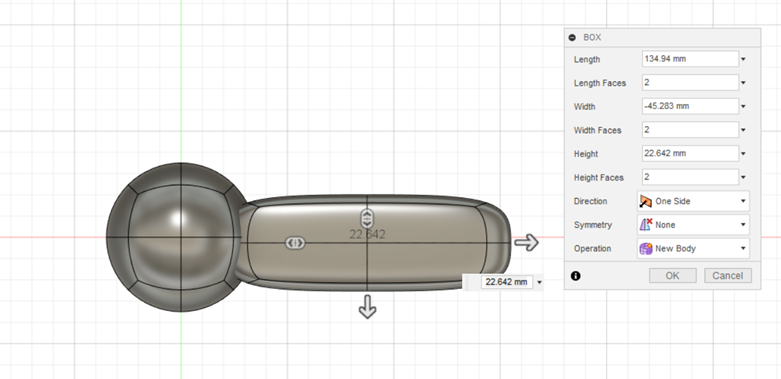
Task: Click the Symmetry label
Action: (592, 225)
